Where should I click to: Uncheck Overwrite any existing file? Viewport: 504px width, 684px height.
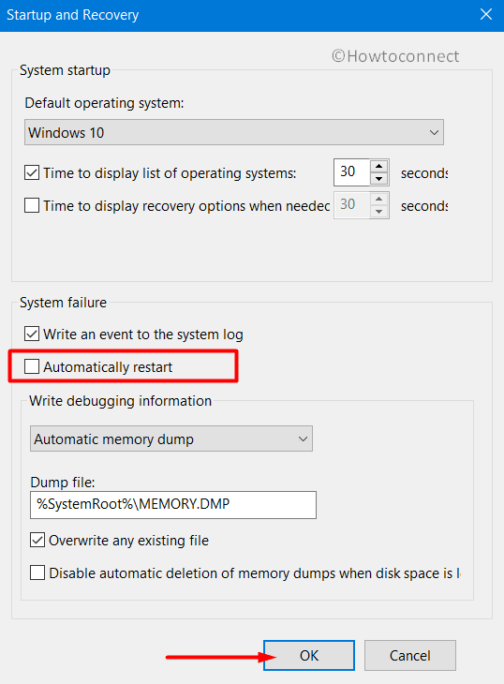(38, 540)
